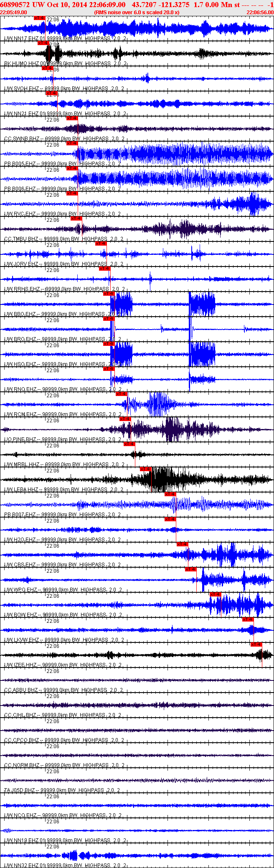This screenshot has height=868, width=274.
Task: Select the red pick flag on the PB.B006 trace
Action: coord(72,168)
